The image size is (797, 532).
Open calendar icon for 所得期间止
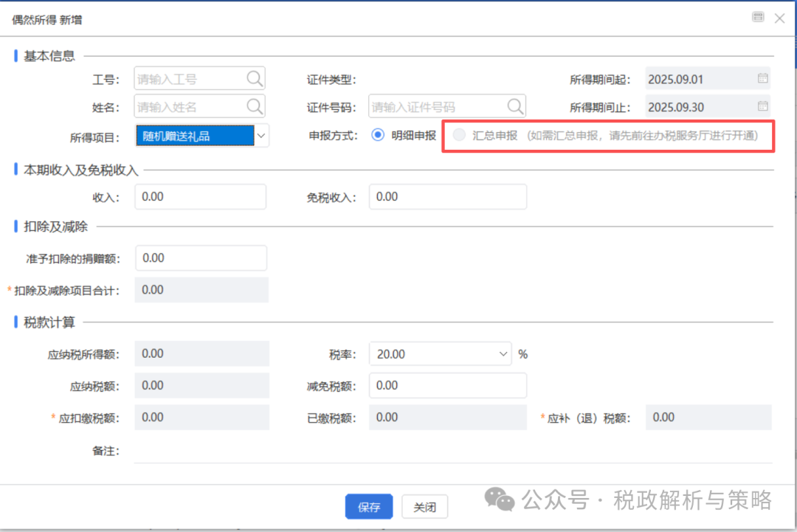(x=763, y=106)
